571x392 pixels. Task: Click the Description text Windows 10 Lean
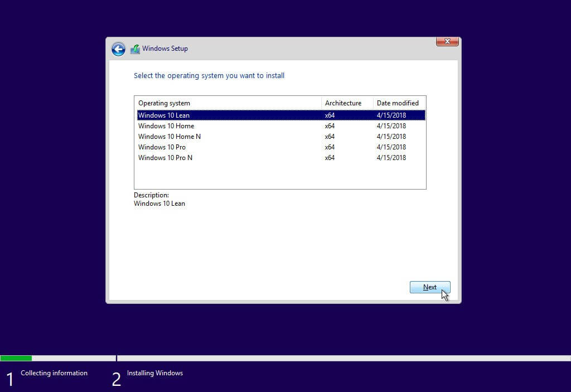(159, 204)
